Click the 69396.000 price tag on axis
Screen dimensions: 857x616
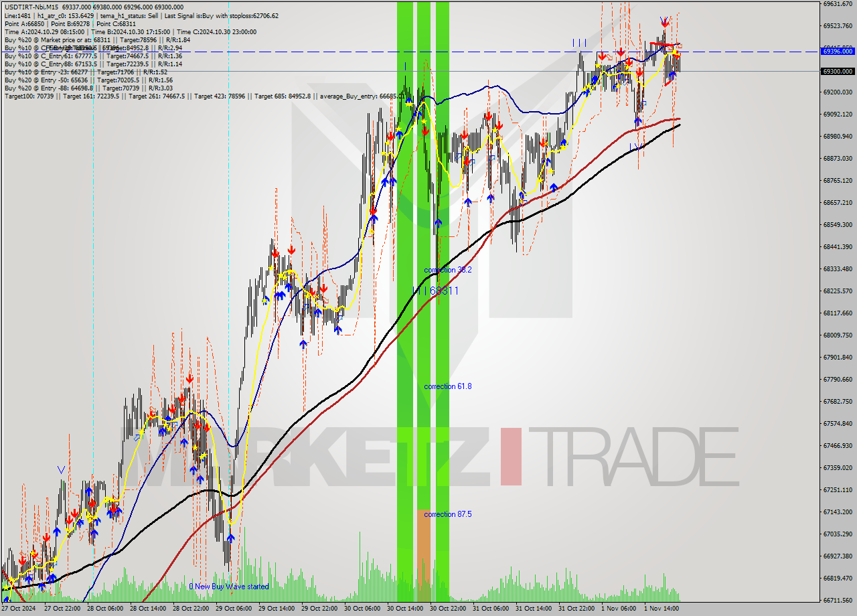(838, 51)
